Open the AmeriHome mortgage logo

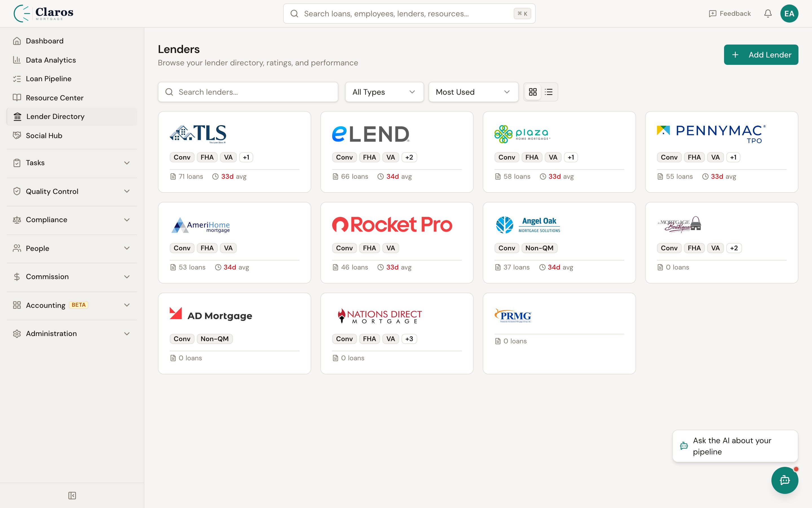click(200, 225)
